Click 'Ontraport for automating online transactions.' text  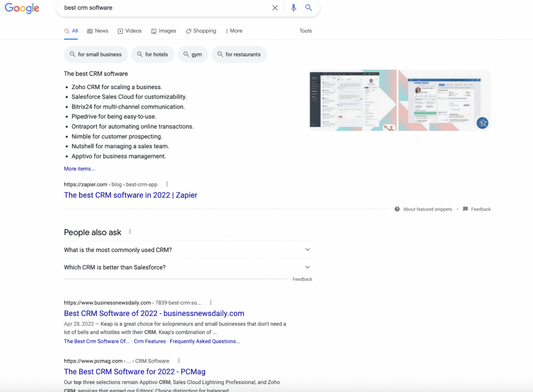coord(133,127)
